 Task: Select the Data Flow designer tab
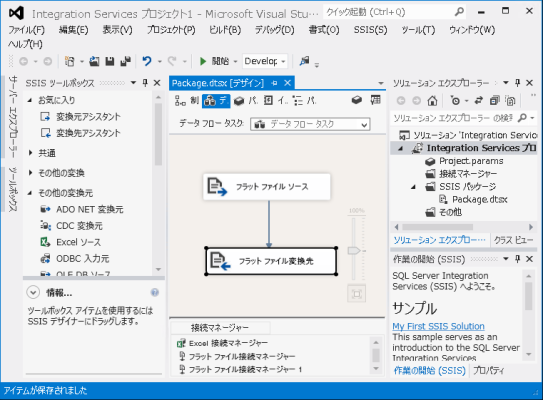click(216, 100)
